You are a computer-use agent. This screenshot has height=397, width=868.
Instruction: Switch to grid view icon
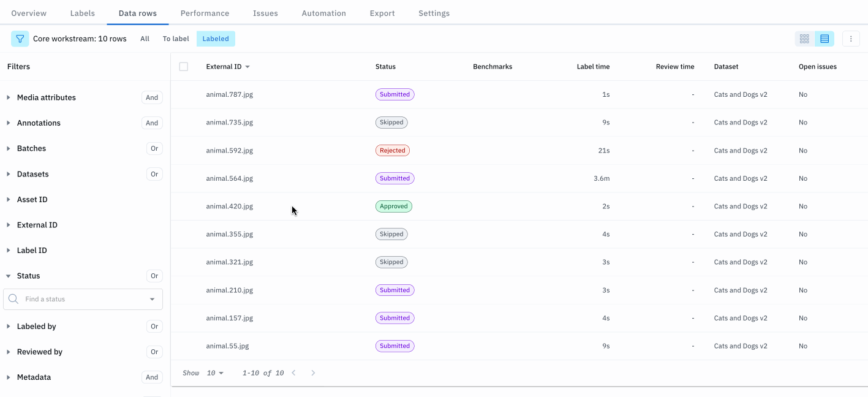click(804, 39)
